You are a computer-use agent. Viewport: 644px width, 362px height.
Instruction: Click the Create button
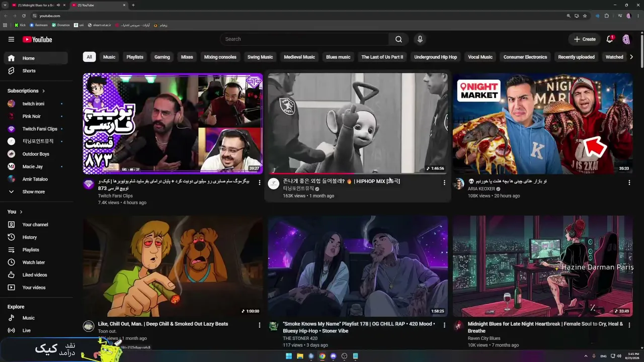click(x=585, y=39)
